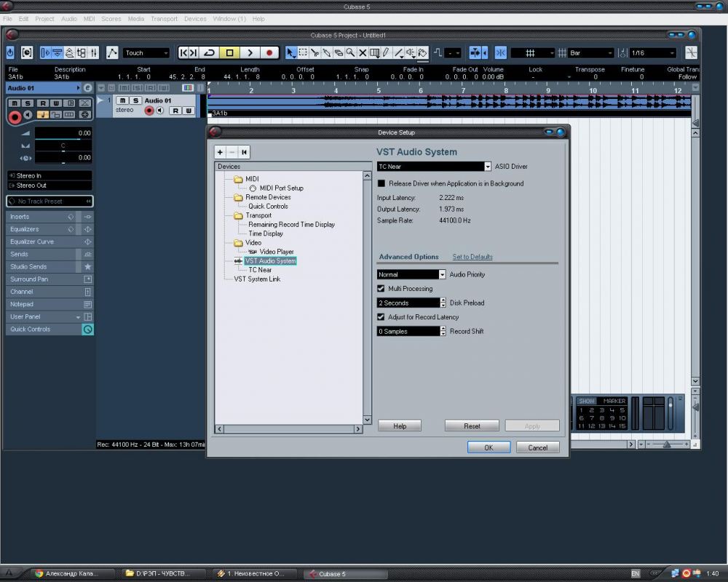Open the Transport menu
Screen dimensions: 728x582
pos(164,19)
